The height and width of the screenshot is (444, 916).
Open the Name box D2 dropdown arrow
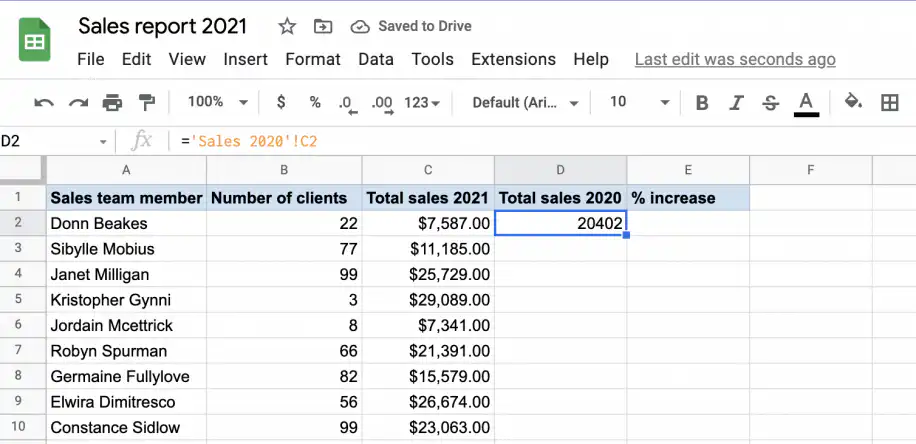click(x=103, y=142)
